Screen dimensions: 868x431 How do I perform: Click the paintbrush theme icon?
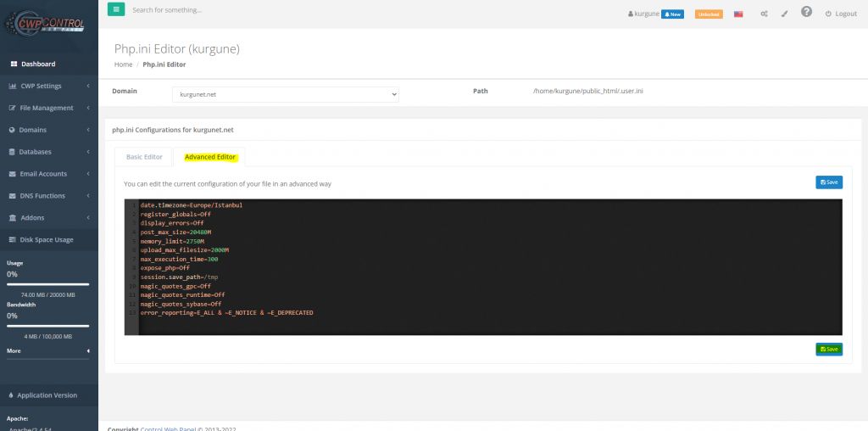pos(784,14)
